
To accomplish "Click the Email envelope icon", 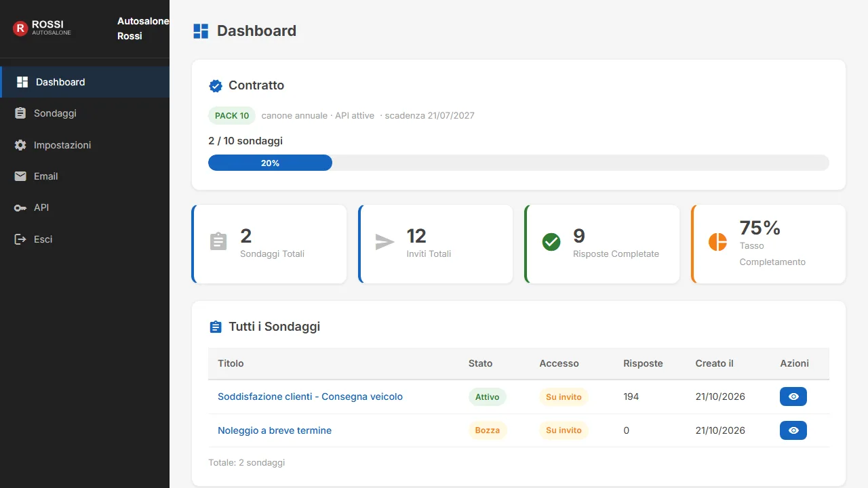I will tap(20, 176).
